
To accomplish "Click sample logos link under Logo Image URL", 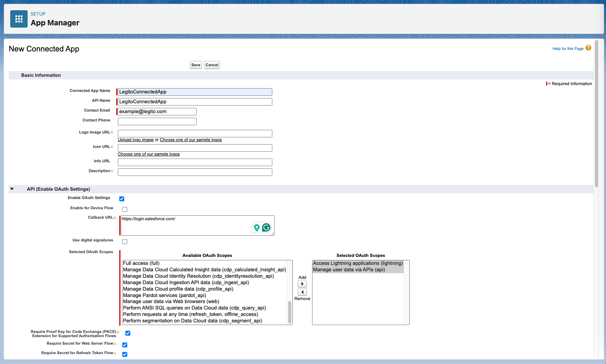I will pyautogui.click(x=191, y=140).
